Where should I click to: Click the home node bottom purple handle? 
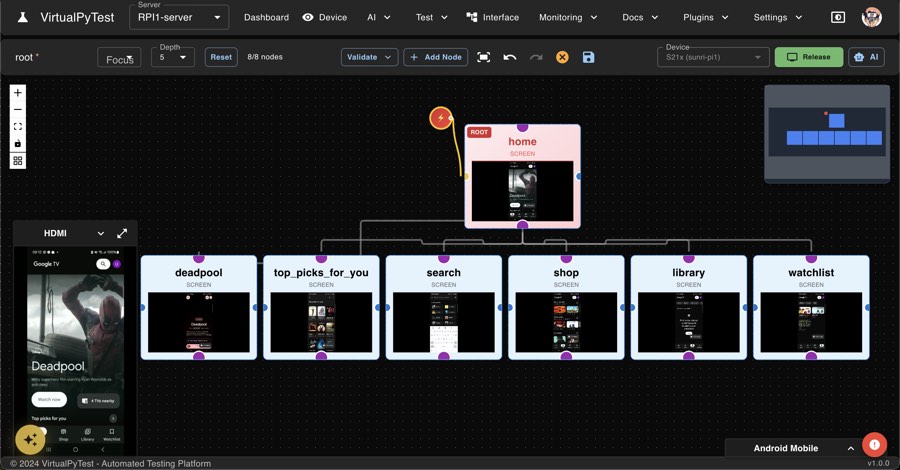[522, 225]
